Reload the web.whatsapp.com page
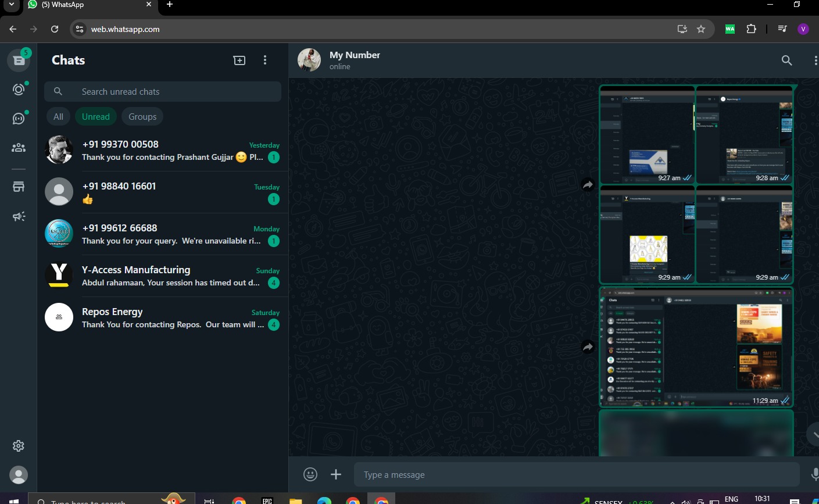The width and height of the screenshot is (819, 504). [55, 29]
